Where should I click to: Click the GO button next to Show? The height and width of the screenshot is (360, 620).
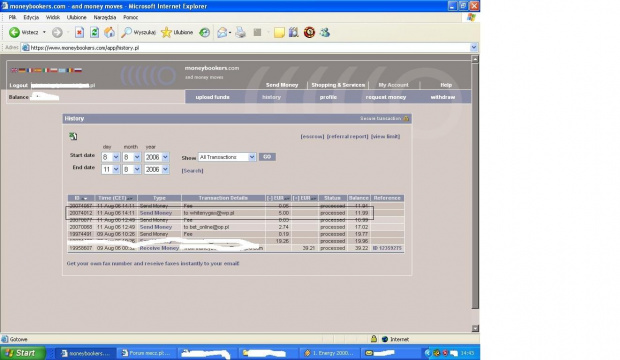click(x=267, y=157)
